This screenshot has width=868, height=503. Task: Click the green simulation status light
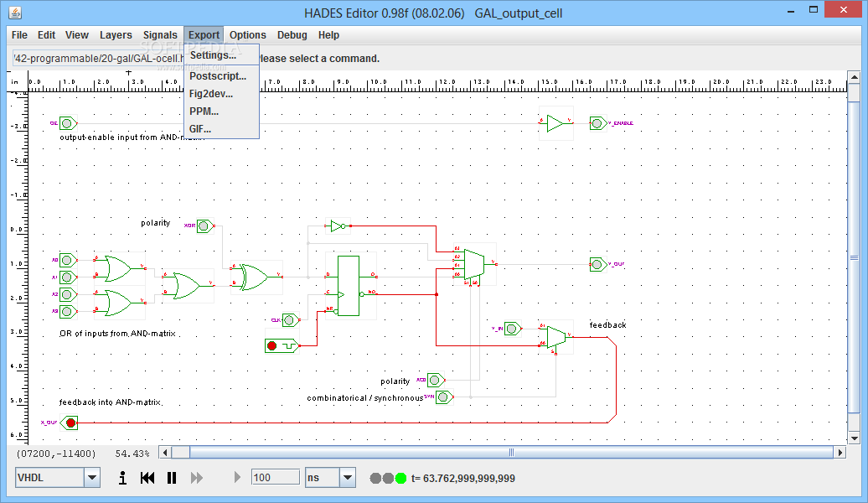pyautogui.click(x=400, y=478)
